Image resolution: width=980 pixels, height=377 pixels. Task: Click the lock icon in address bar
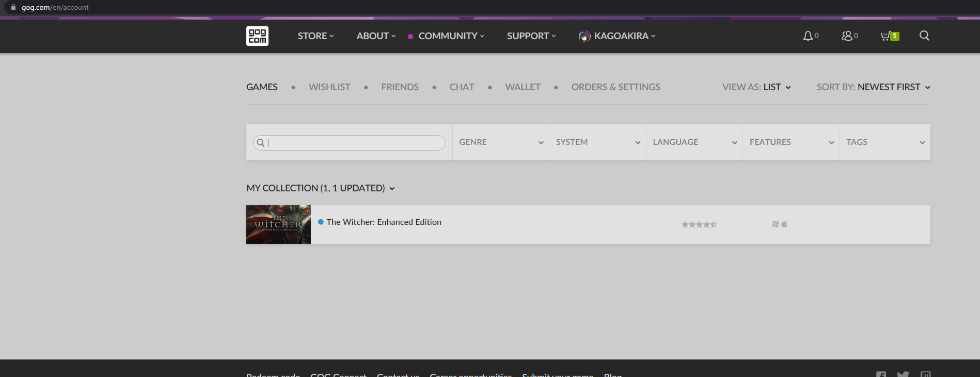pos(13,7)
